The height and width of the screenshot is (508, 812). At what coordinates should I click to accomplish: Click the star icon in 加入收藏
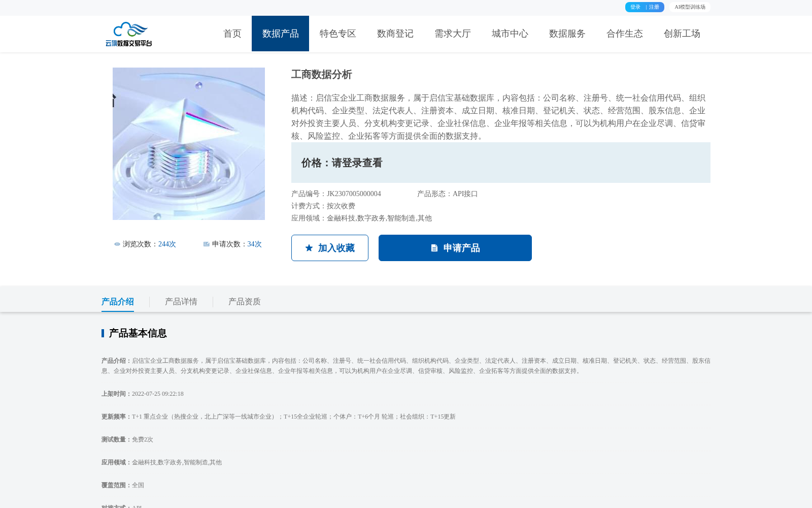click(x=309, y=248)
